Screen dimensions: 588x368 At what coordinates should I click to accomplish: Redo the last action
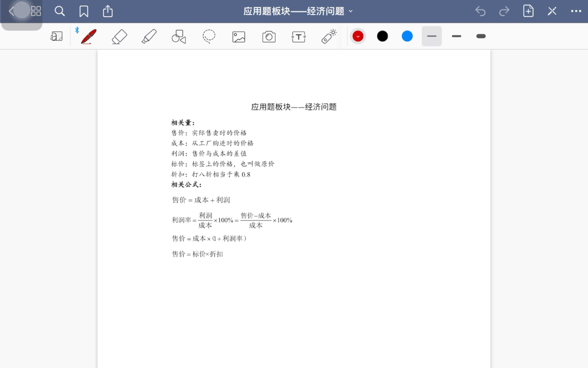tap(504, 11)
